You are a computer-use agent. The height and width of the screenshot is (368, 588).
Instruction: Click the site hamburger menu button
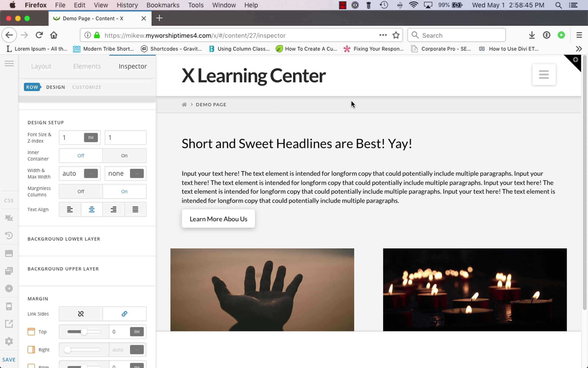pos(544,75)
